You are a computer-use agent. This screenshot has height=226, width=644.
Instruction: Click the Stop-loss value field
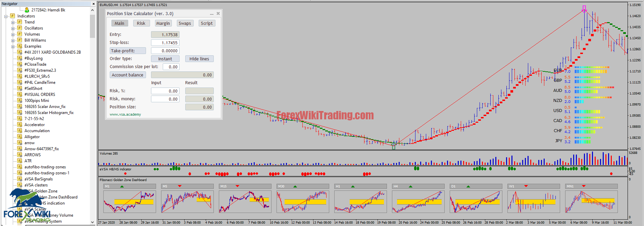tap(165, 43)
